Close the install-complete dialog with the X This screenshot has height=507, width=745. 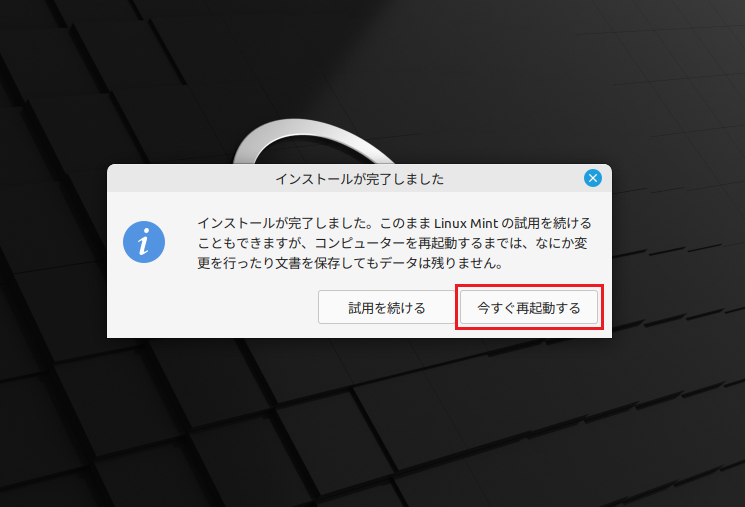coord(592,178)
